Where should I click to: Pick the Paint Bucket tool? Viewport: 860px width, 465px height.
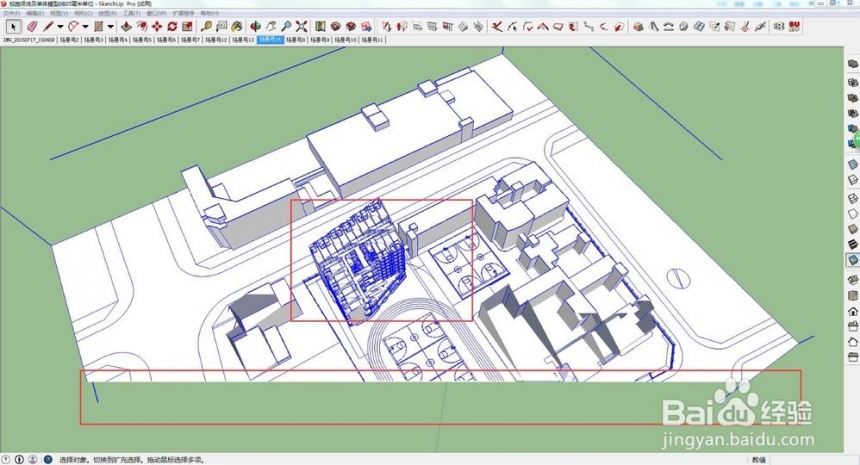(237, 26)
